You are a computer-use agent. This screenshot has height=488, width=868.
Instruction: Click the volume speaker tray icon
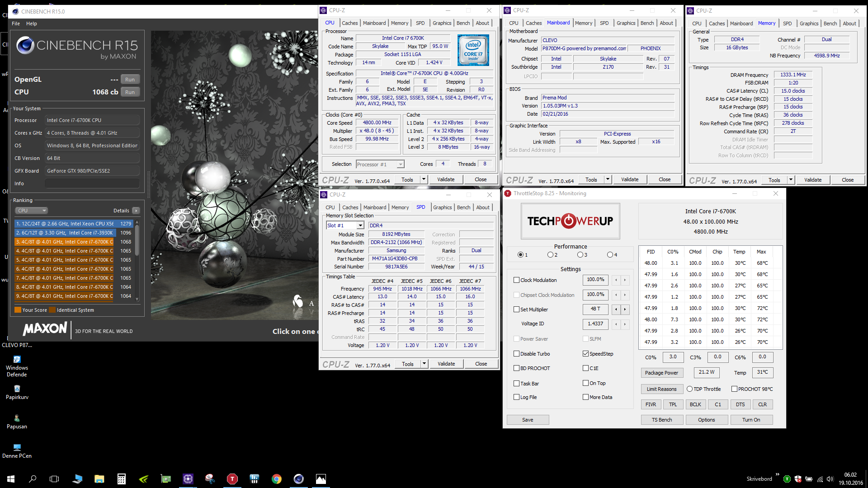click(830, 479)
